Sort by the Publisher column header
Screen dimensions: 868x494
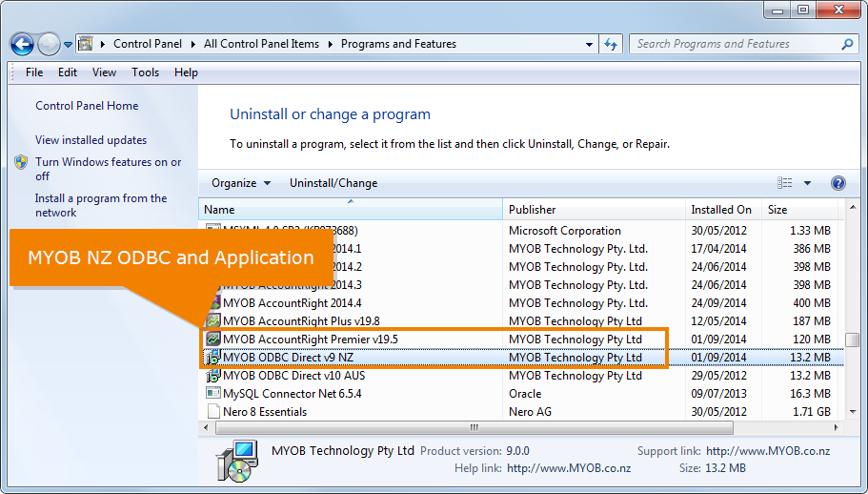pyautogui.click(x=594, y=210)
